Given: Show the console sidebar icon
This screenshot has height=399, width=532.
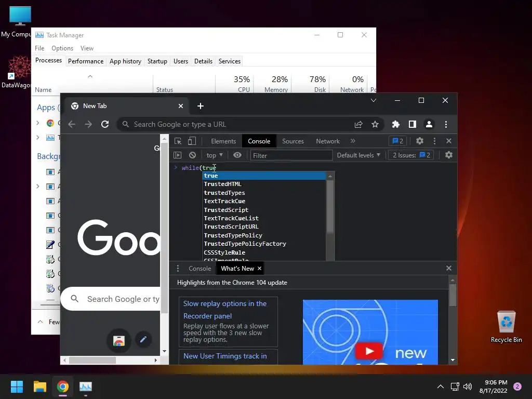Looking at the screenshot, I should point(178,155).
